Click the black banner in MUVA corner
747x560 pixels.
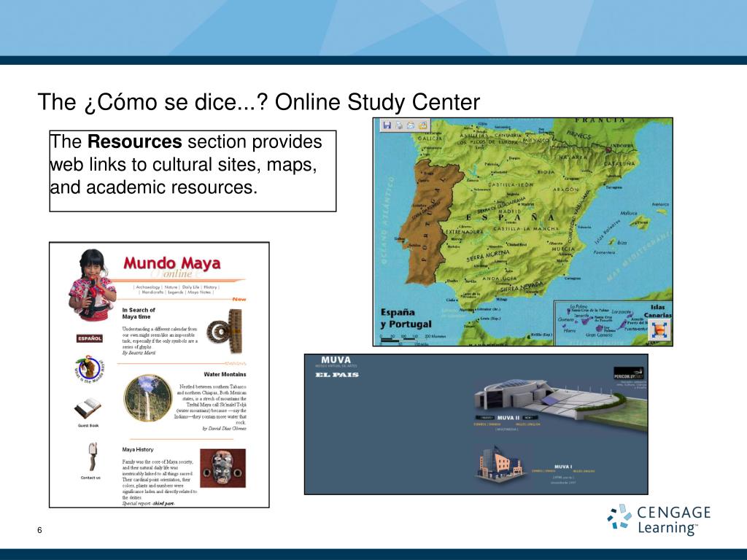tap(630, 373)
